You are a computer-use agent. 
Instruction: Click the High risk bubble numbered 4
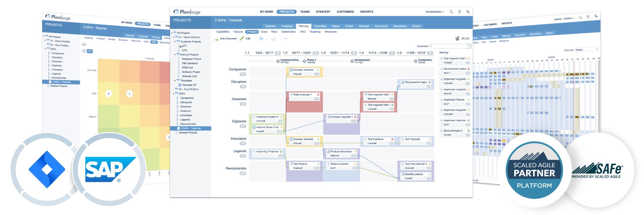[129, 94]
